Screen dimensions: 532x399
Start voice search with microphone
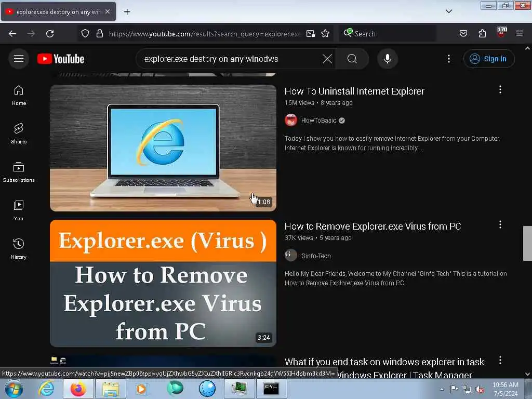coord(387,59)
